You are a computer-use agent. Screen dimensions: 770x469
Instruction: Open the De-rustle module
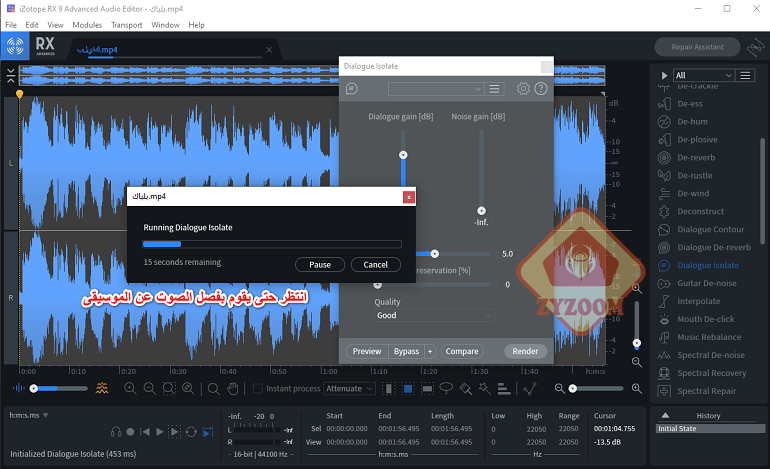(x=695, y=175)
